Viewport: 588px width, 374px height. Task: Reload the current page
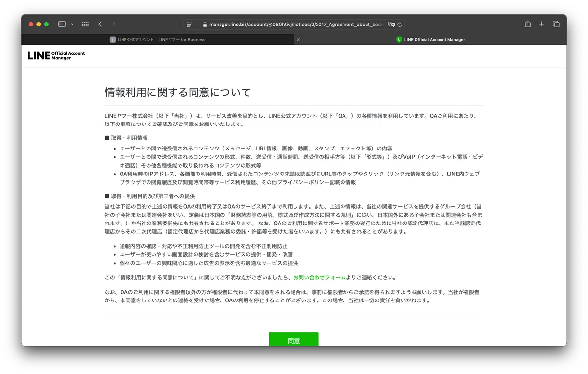click(x=399, y=24)
